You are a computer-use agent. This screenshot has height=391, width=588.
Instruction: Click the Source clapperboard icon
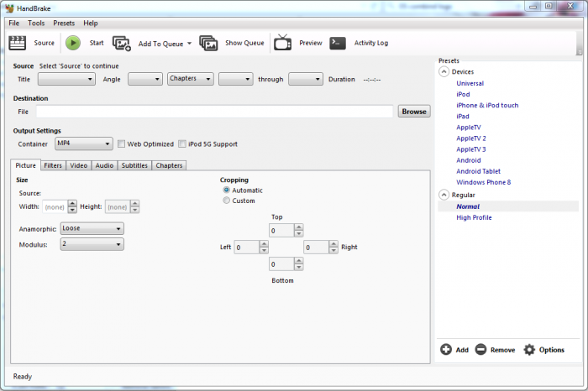(x=18, y=43)
